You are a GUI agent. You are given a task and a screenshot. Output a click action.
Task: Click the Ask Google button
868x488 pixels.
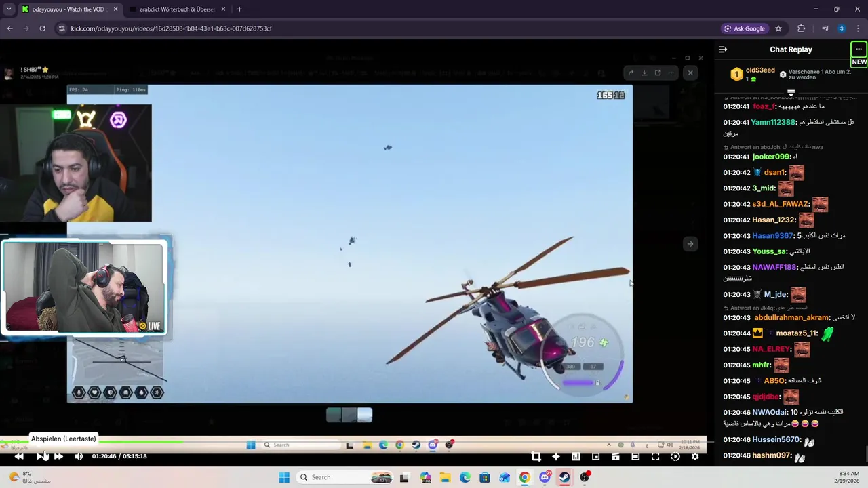click(745, 28)
